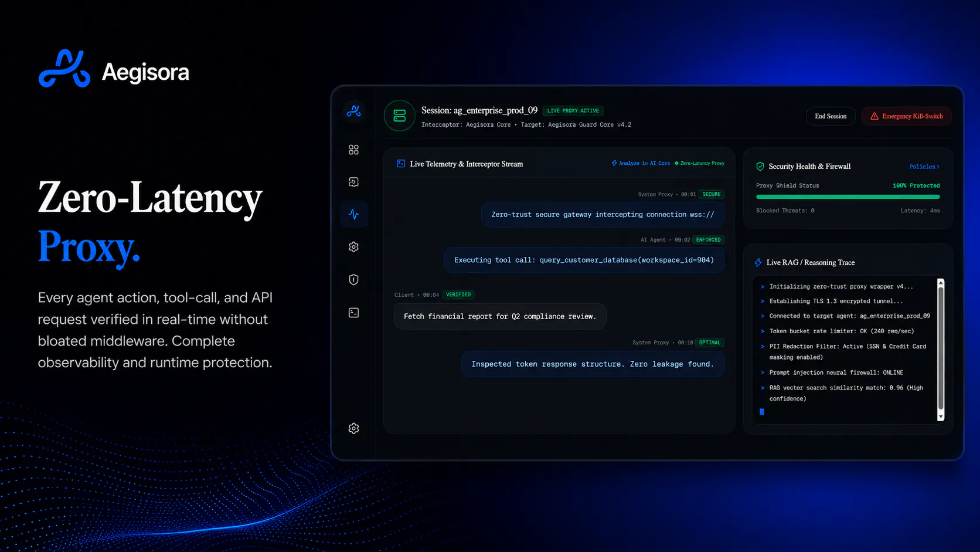The image size is (980, 552).
Task: Click the gear icon directly above the shield icon
Action: click(x=353, y=247)
